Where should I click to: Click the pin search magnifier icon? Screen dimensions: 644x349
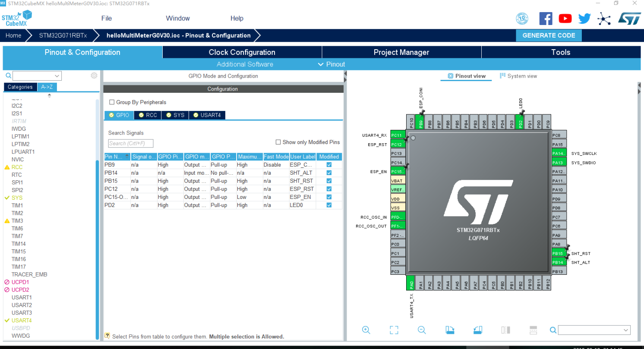point(553,330)
